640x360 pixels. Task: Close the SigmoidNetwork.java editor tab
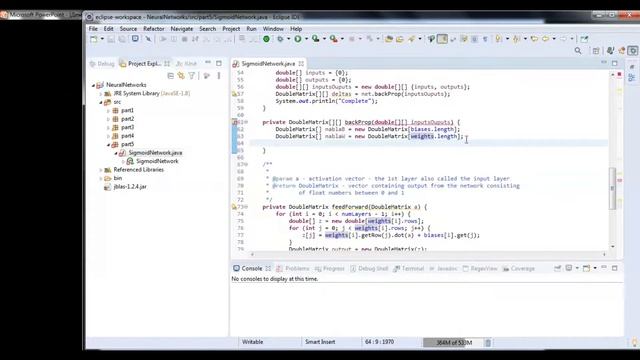pos(301,64)
